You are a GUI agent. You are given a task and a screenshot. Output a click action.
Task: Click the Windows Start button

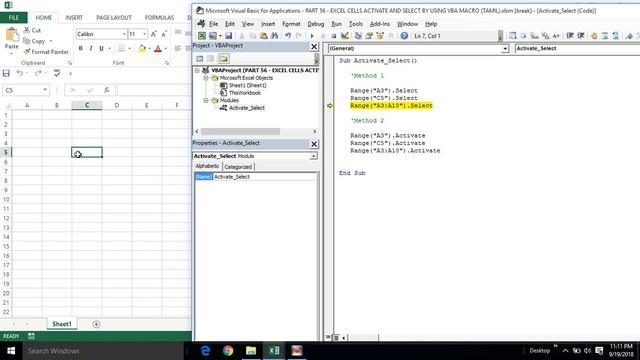click(11, 351)
